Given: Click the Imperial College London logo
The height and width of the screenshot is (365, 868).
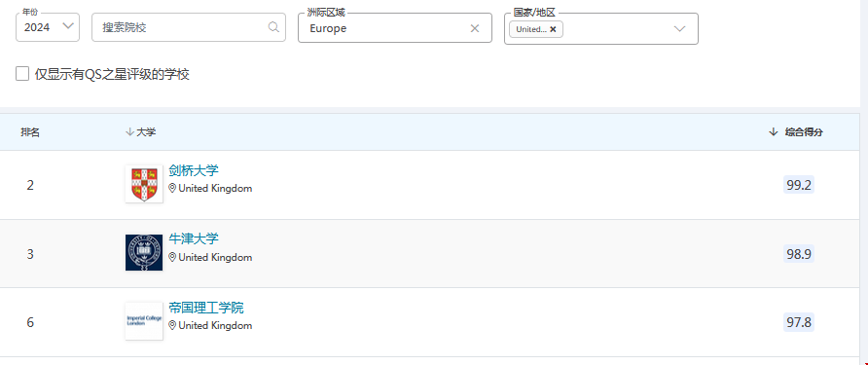Looking at the screenshot, I should point(144,320).
